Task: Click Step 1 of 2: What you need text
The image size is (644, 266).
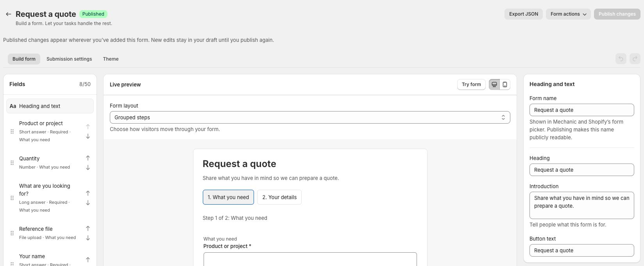Action: click(235, 218)
